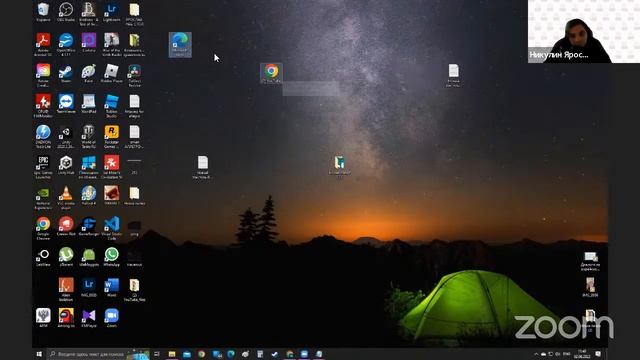Open Google Chrome icon in the desktop left grid

(x=43, y=228)
